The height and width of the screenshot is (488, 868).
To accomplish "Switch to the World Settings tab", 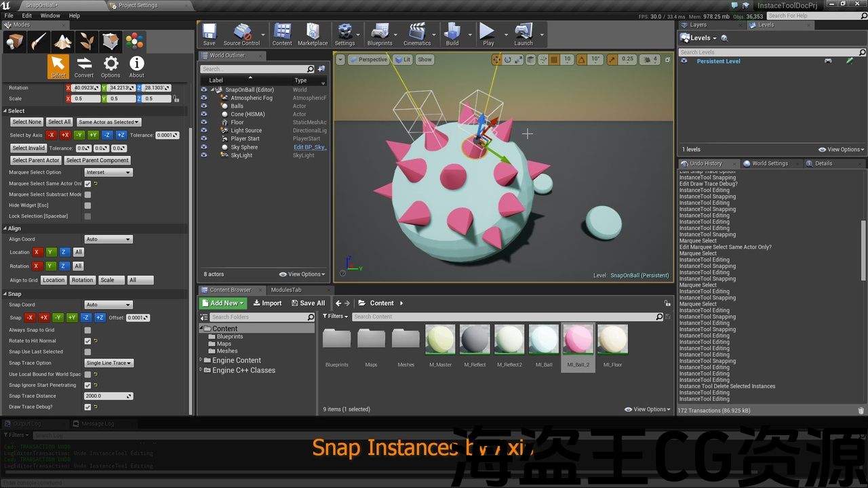I will click(770, 163).
